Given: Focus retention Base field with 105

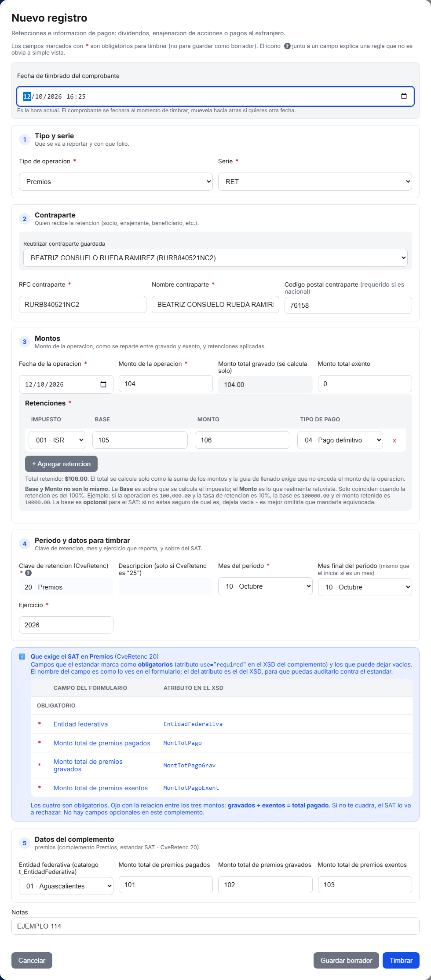Looking at the screenshot, I should 140,440.
